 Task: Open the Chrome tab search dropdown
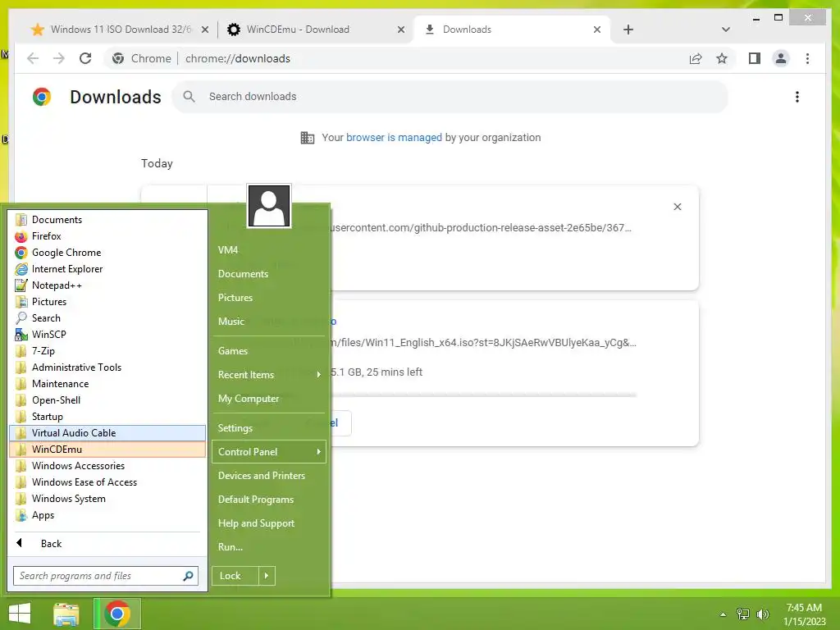coord(725,30)
